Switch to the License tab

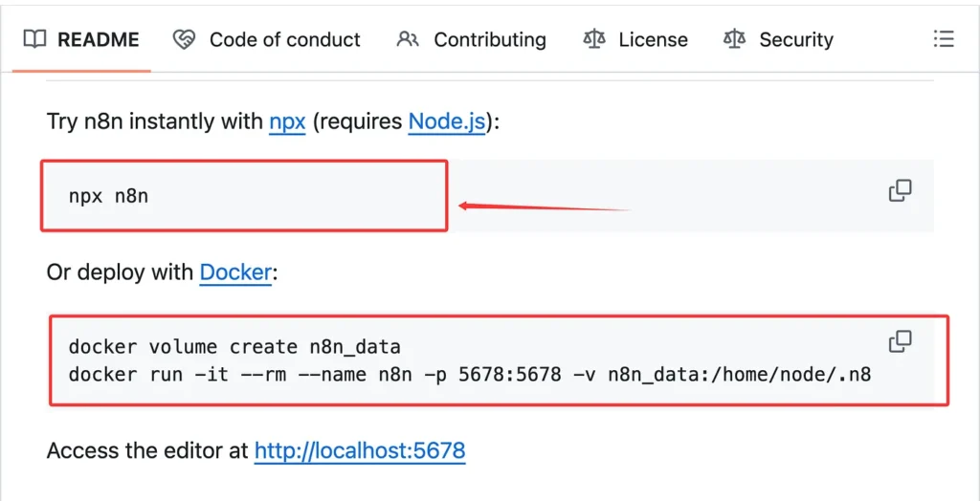(635, 40)
